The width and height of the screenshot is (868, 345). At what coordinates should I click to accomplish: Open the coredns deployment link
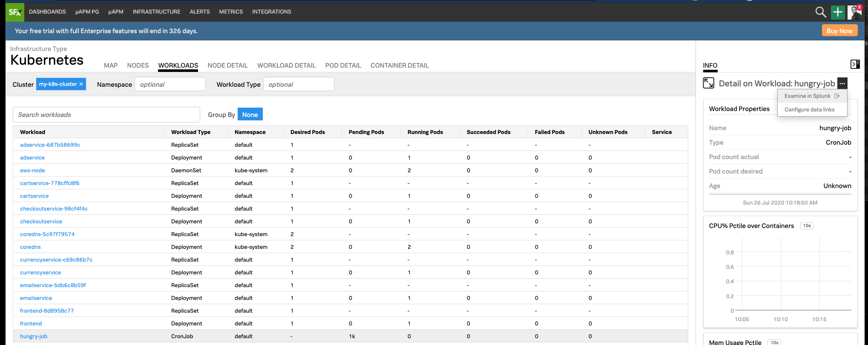pos(30,247)
